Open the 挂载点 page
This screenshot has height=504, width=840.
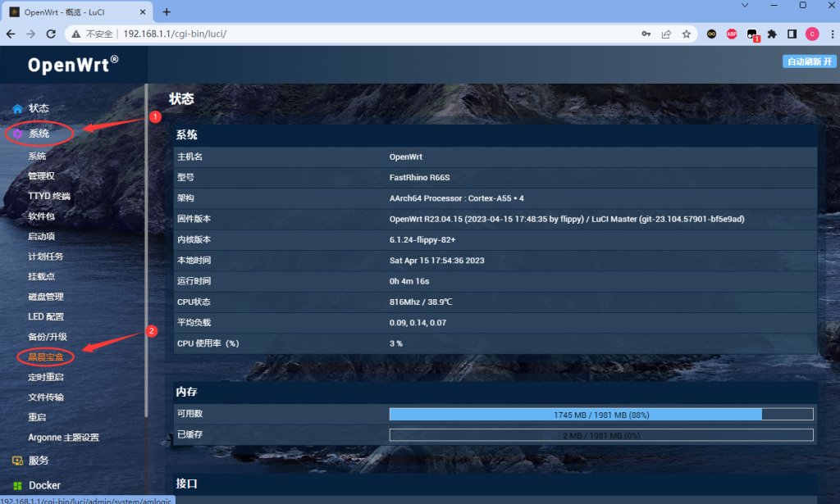pyautogui.click(x=41, y=277)
